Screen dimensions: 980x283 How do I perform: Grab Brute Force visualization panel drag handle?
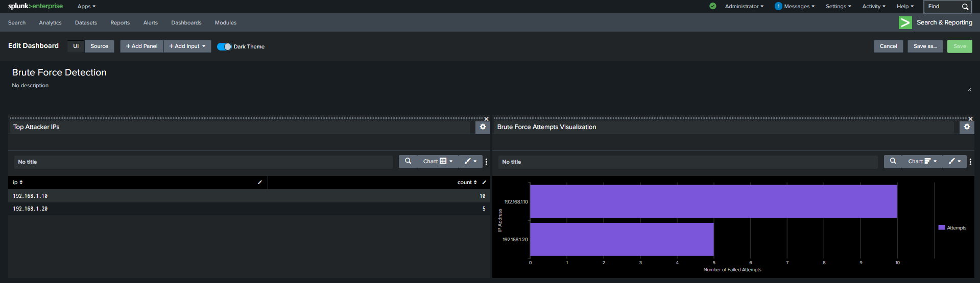(x=730, y=118)
